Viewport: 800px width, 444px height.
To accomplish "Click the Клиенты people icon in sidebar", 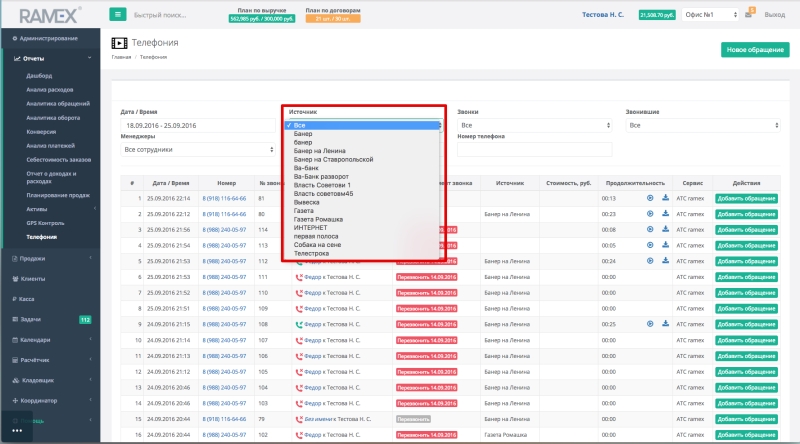I will click(15, 279).
